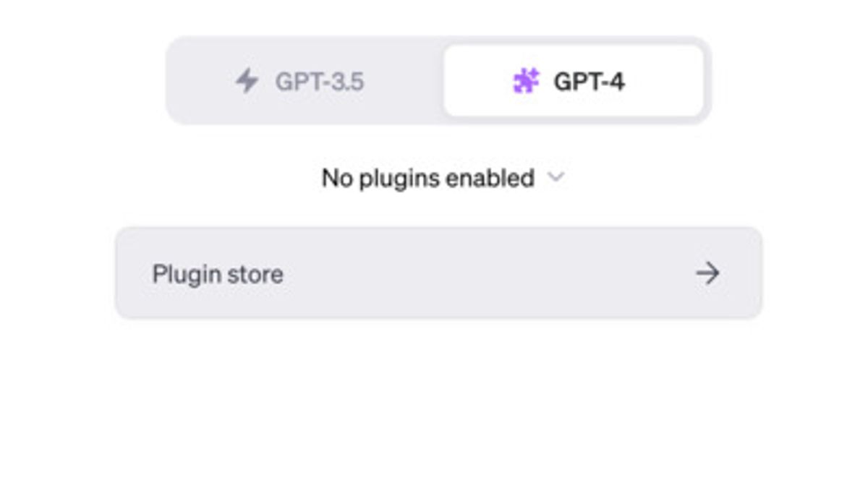Click the right arrow icon in Plugin store
This screenshot has height=488, width=868.
tap(707, 273)
